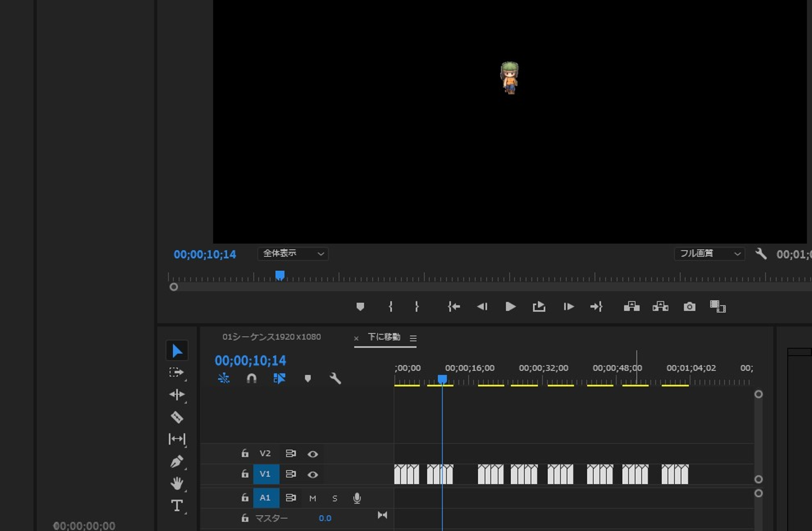This screenshot has height=531, width=812.
Task: Click the Step Forward one frame button
Action: tap(568, 306)
